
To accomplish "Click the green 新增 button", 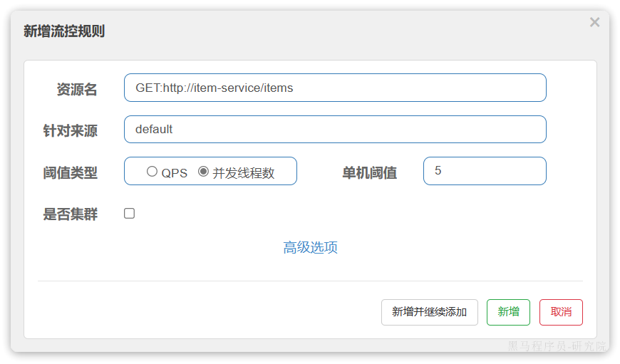I will pos(508,312).
